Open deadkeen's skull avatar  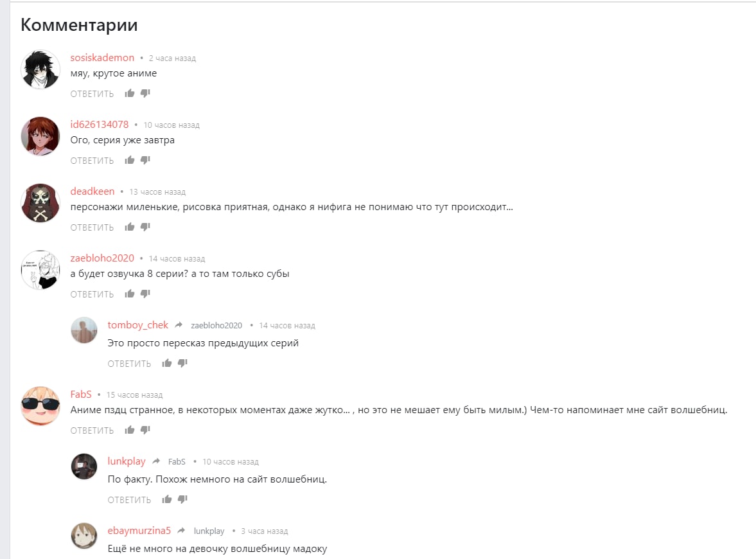pyautogui.click(x=40, y=202)
